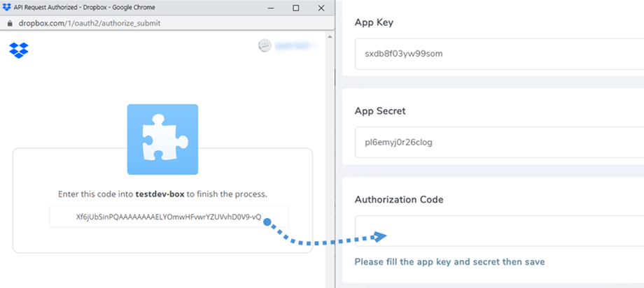Click the Authorization Code label
The height and width of the screenshot is (288, 644).
pos(399,199)
